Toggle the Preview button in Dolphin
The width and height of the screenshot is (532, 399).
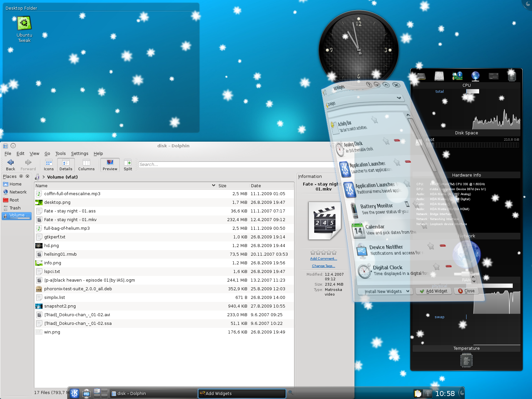110,165
